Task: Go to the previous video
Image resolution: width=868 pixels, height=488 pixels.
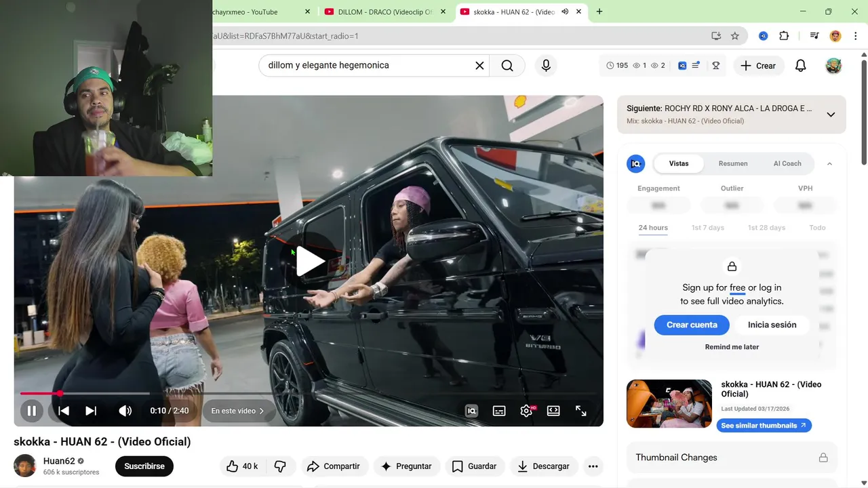Action: pyautogui.click(x=64, y=411)
